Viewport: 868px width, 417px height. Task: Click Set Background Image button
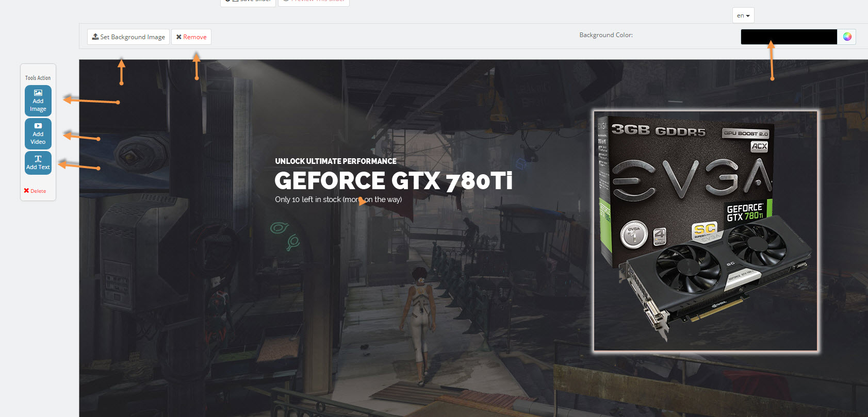click(128, 37)
